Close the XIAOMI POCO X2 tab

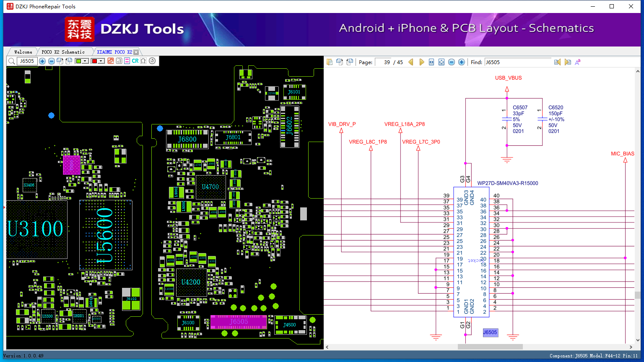136,52
